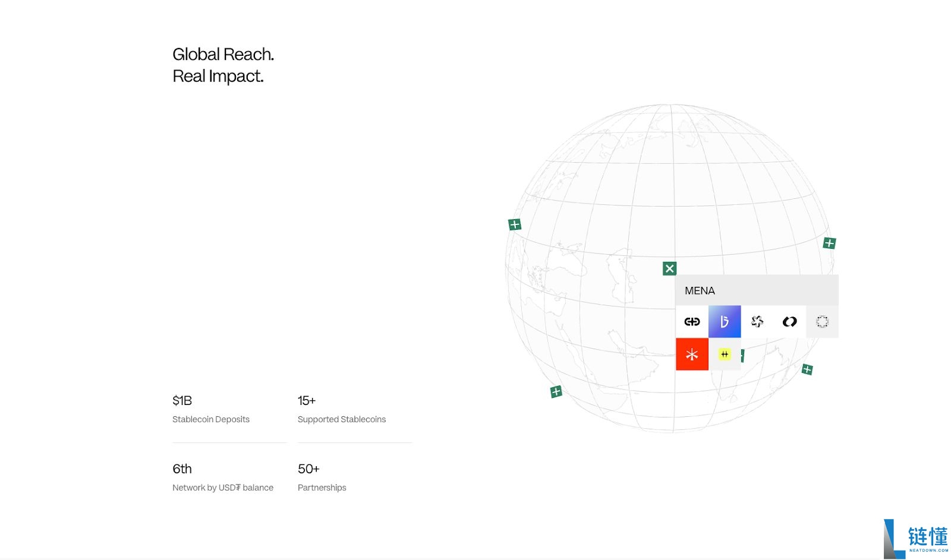The image size is (951, 560).
Task: Open the blue watermark logo in the corner
Action: pos(915,539)
